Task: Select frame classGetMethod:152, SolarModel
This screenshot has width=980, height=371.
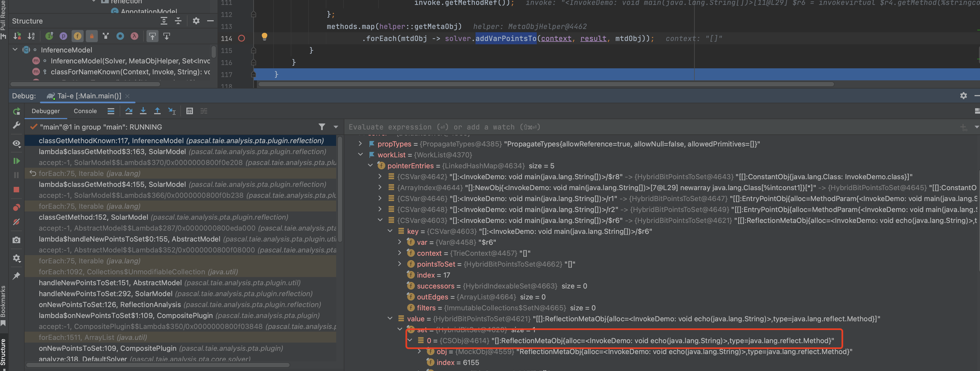Action: (x=180, y=217)
